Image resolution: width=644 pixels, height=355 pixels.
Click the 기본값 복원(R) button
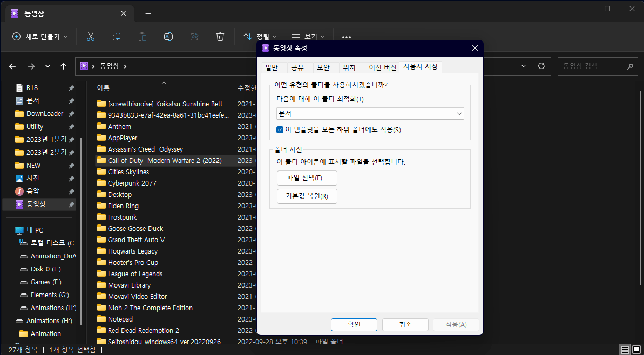(x=307, y=196)
